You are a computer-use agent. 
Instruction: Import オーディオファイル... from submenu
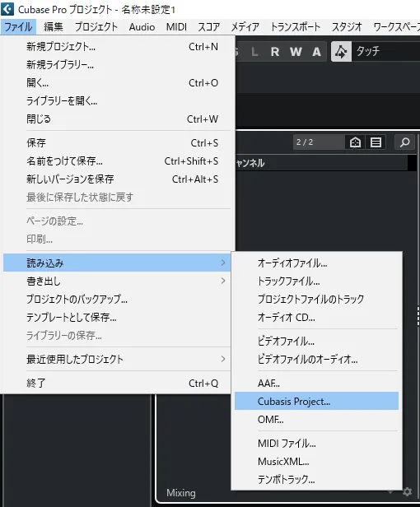tap(316, 263)
